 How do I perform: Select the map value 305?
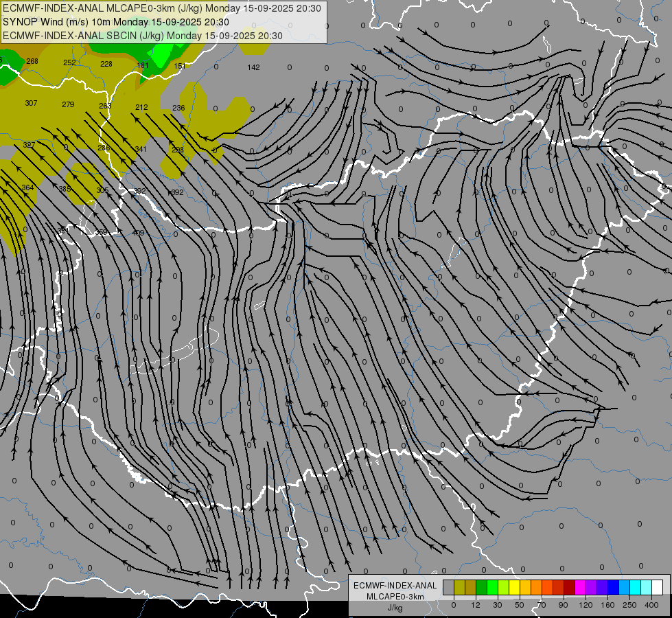pyautogui.click(x=102, y=190)
